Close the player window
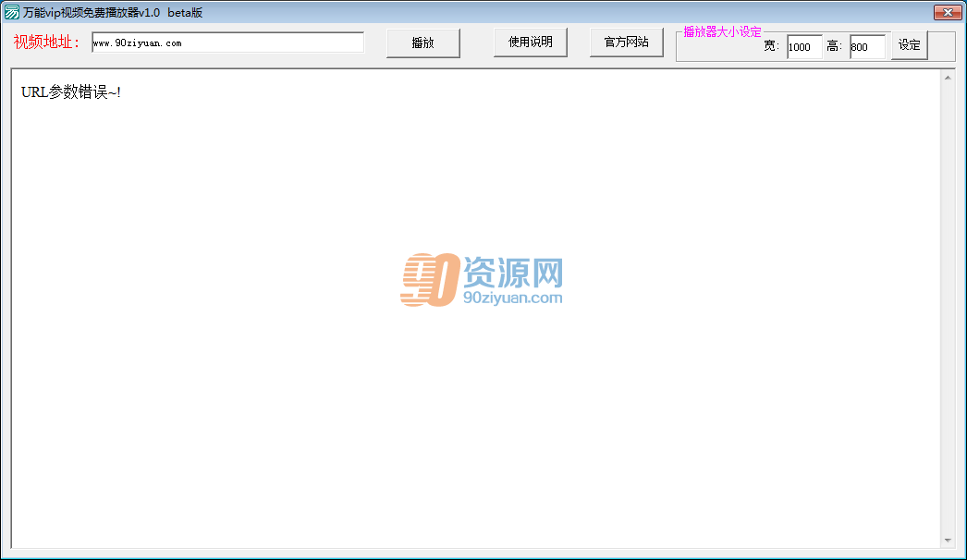Viewport: 967px width, 560px height. click(x=948, y=12)
